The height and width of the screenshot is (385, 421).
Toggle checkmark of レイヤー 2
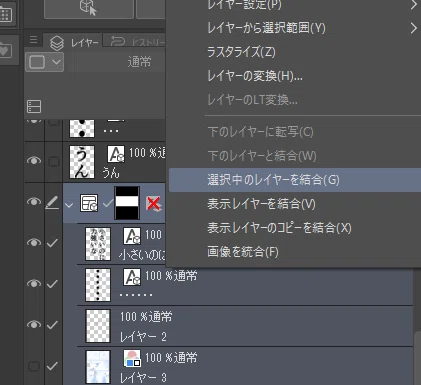[x=52, y=325]
